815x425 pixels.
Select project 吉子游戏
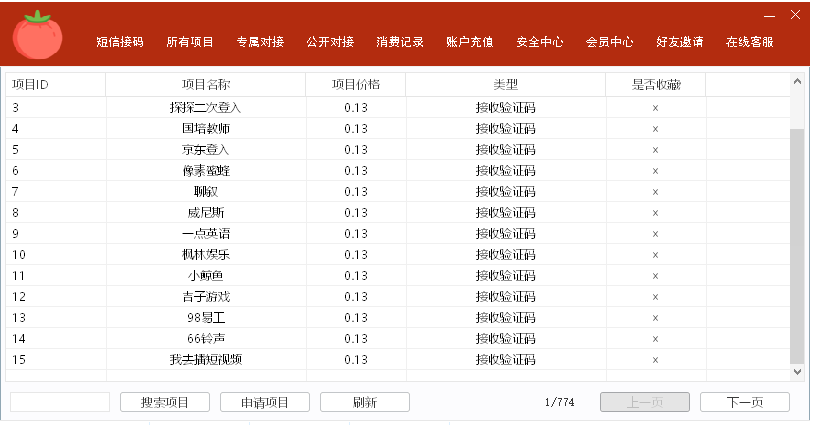point(206,297)
